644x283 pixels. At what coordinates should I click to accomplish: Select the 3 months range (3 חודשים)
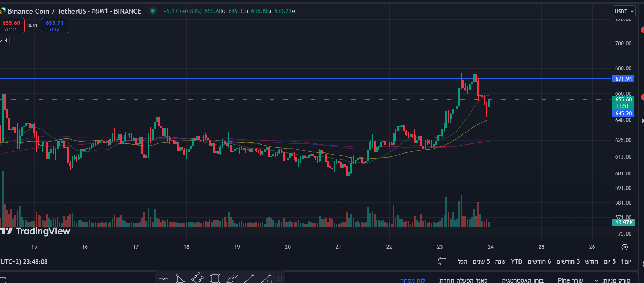point(568,261)
